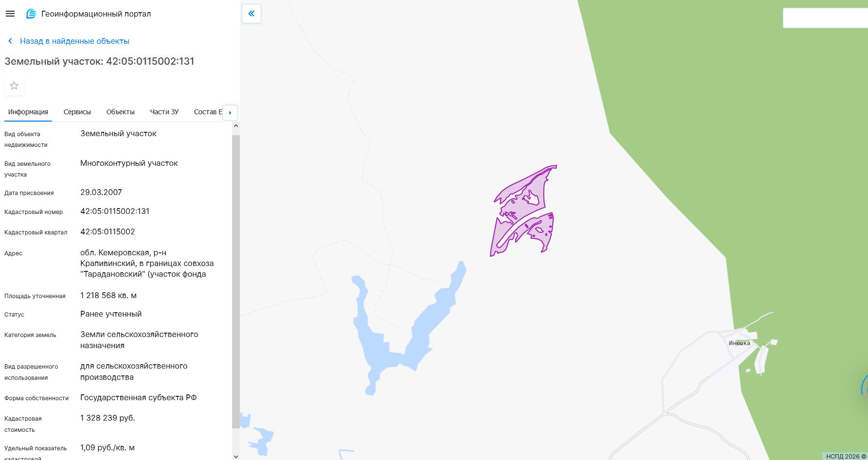
Task: Click the Геоинформационный портал title text
Action: click(96, 14)
